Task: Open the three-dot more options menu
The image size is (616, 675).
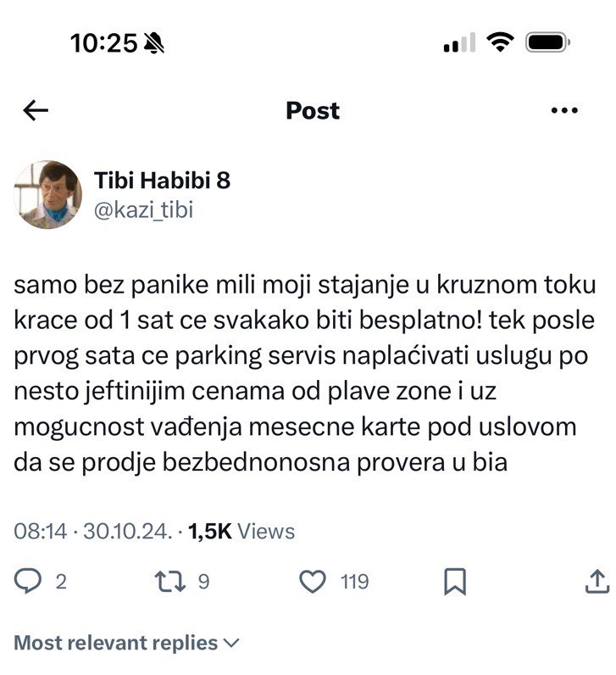Action: pyautogui.click(x=563, y=110)
